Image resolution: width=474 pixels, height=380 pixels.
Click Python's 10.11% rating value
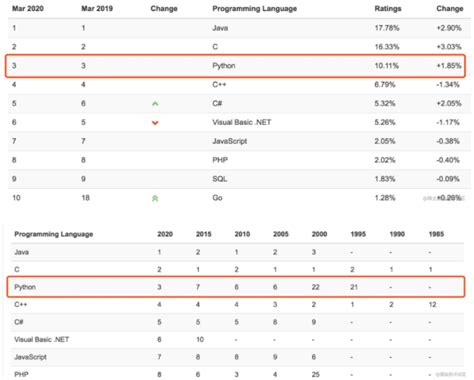point(387,66)
